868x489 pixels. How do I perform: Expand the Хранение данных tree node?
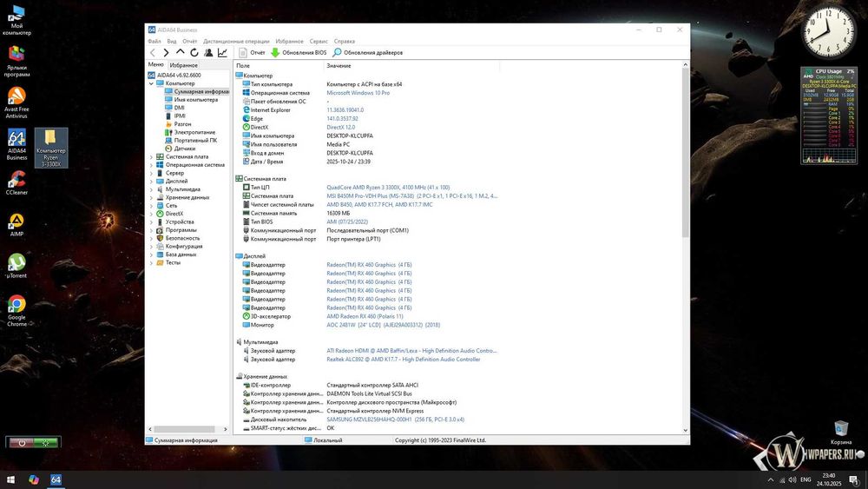[151, 198]
